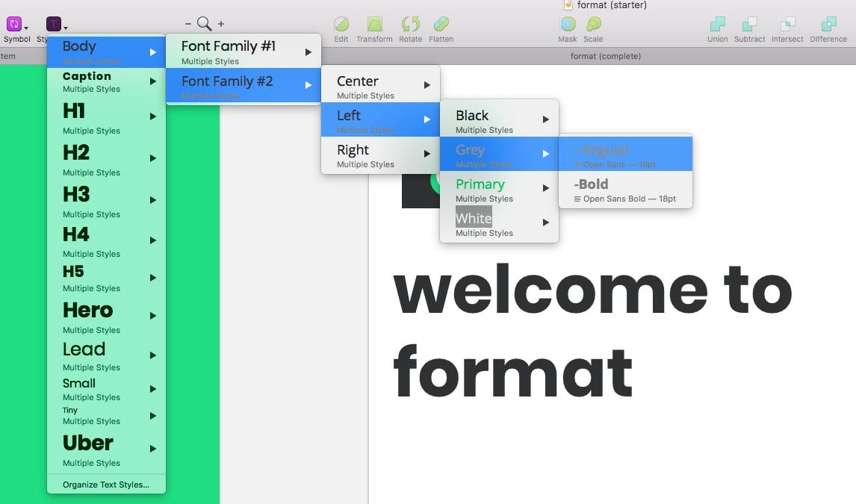Select the Transform tool icon
The height and width of the screenshot is (504, 856).
pyautogui.click(x=374, y=24)
